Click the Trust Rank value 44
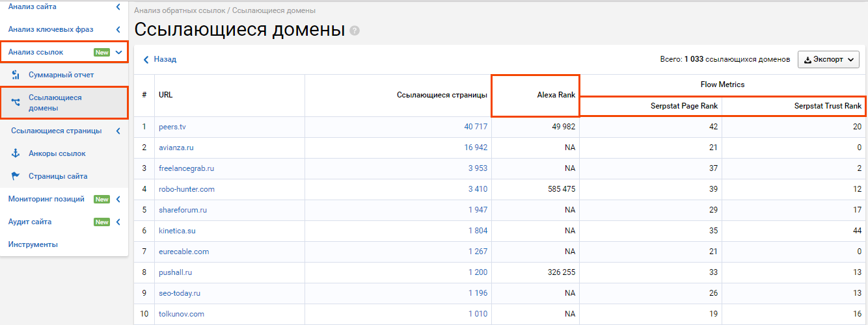 point(857,231)
